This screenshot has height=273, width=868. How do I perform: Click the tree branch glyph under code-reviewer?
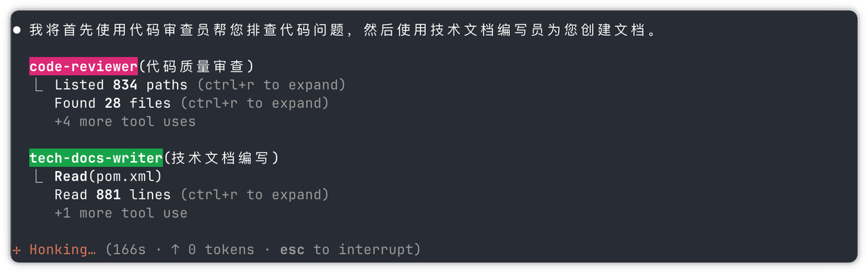[39, 86]
